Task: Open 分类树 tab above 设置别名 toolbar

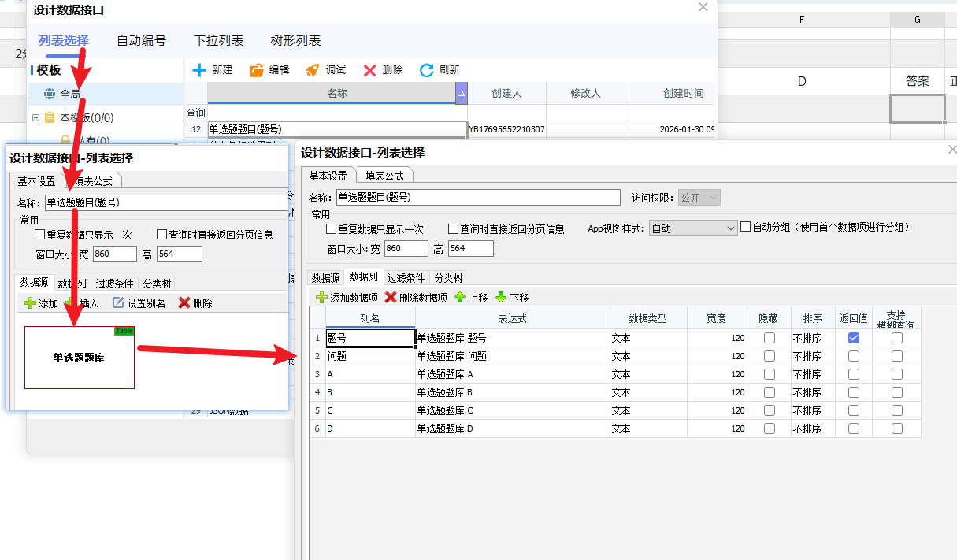Action: coord(157,284)
